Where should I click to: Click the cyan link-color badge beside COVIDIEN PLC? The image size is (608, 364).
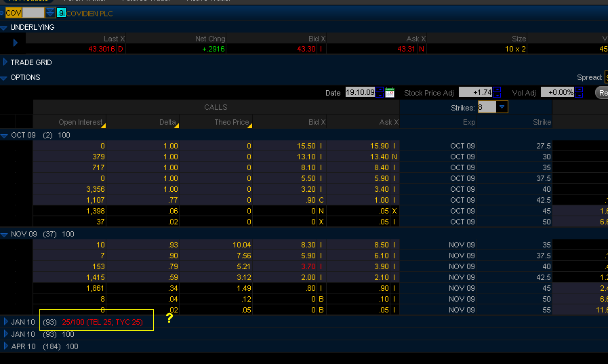click(61, 13)
